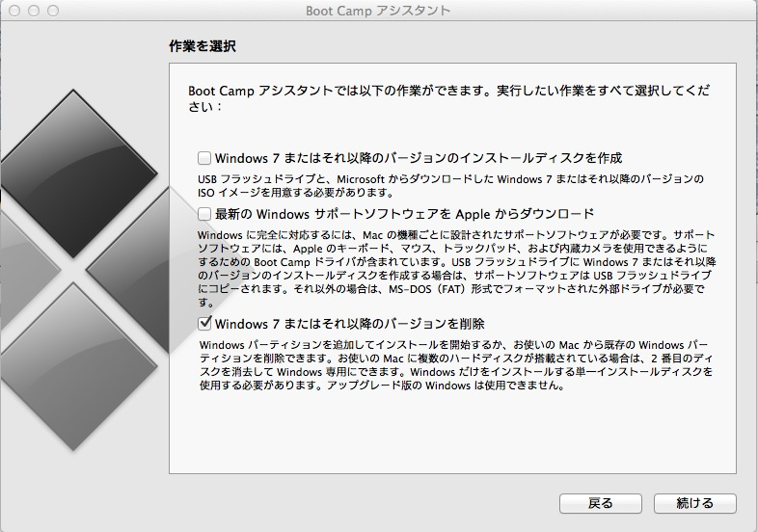Click the intro sentence 'Boot Camp アシスタントでは以下の作業ができます'
Viewport: 758px width, 532px height.
pyautogui.click(x=339, y=91)
